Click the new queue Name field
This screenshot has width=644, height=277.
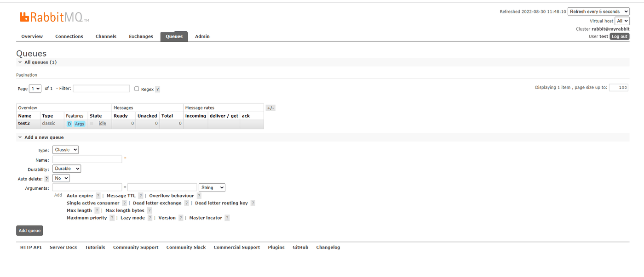[x=87, y=159]
